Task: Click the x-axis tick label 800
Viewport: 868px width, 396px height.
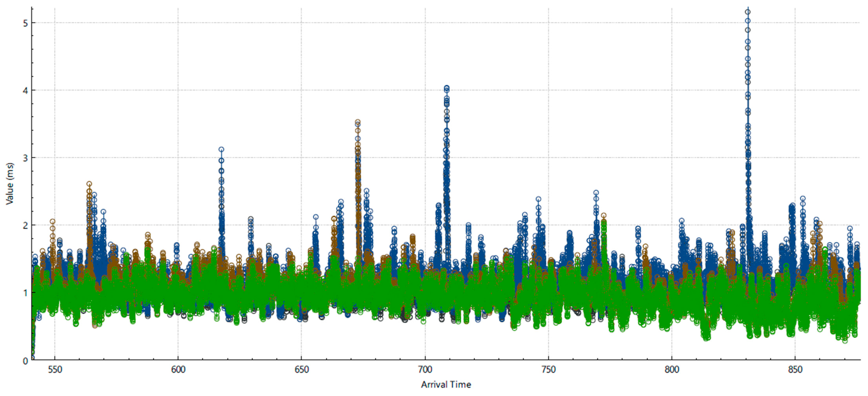Action: coord(671,370)
